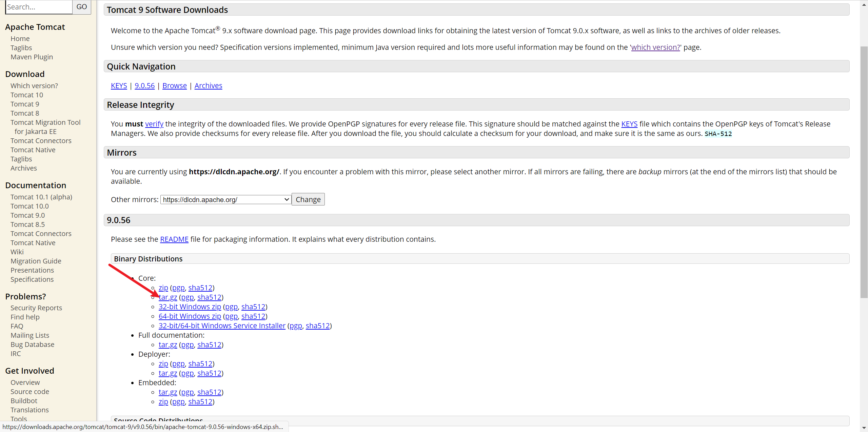
Task: Open pgp signature for 64-bit Windows zip
Action: [231, 316]
